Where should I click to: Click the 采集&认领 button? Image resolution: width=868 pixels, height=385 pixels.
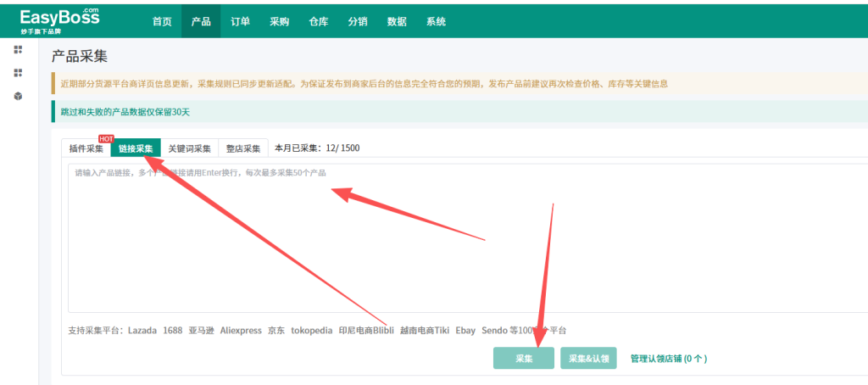(588, 359)
